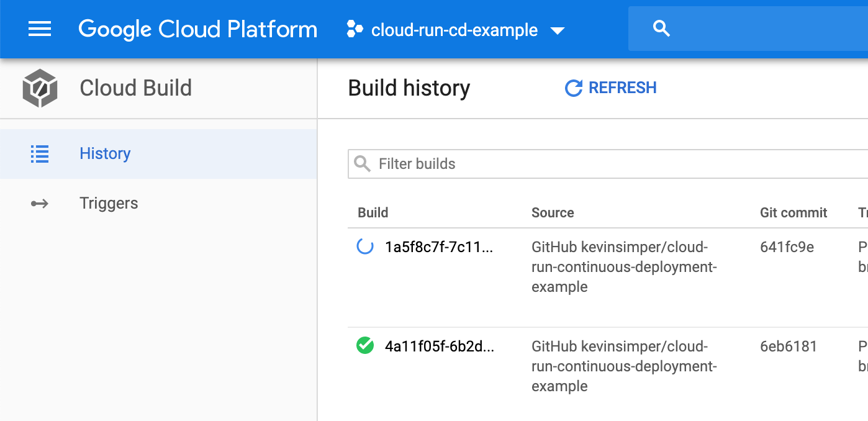Select History in the sidebar

(158, 153)
